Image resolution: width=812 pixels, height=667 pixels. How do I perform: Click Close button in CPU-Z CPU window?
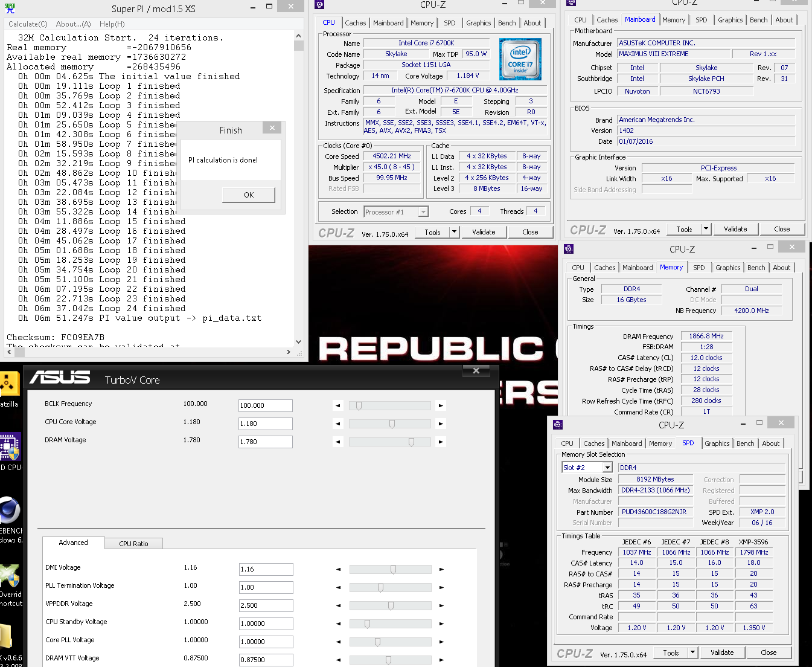(530, 232)
